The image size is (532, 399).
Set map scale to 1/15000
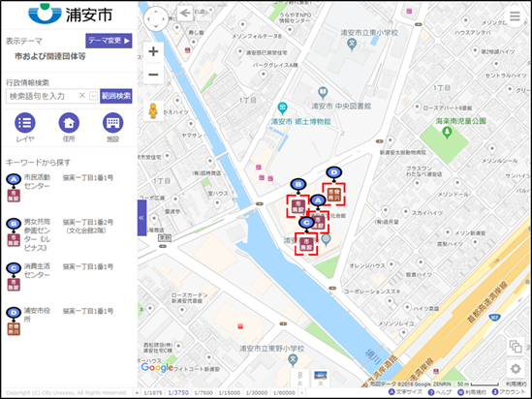point(230,393)
